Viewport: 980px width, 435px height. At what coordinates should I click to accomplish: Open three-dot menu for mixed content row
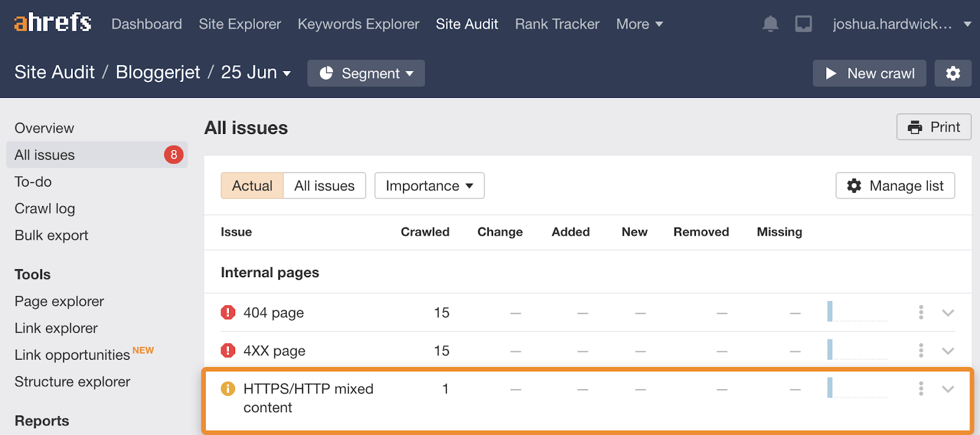click(921, 389)
